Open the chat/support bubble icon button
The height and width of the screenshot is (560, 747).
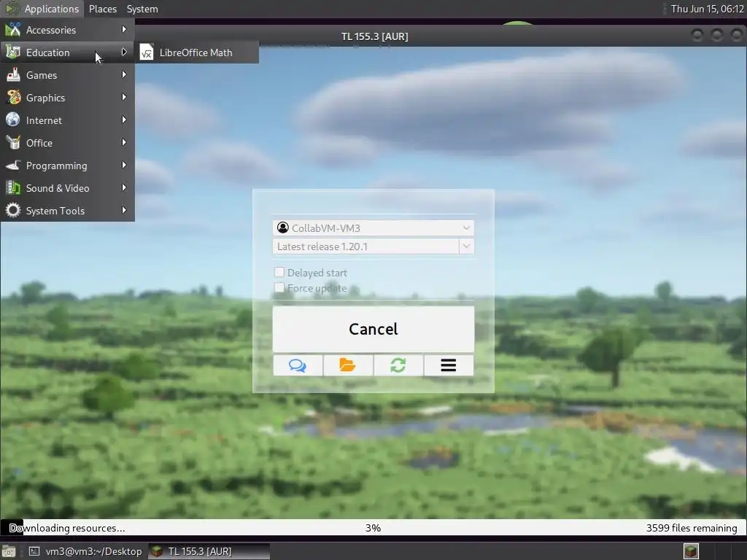[298, 365]
